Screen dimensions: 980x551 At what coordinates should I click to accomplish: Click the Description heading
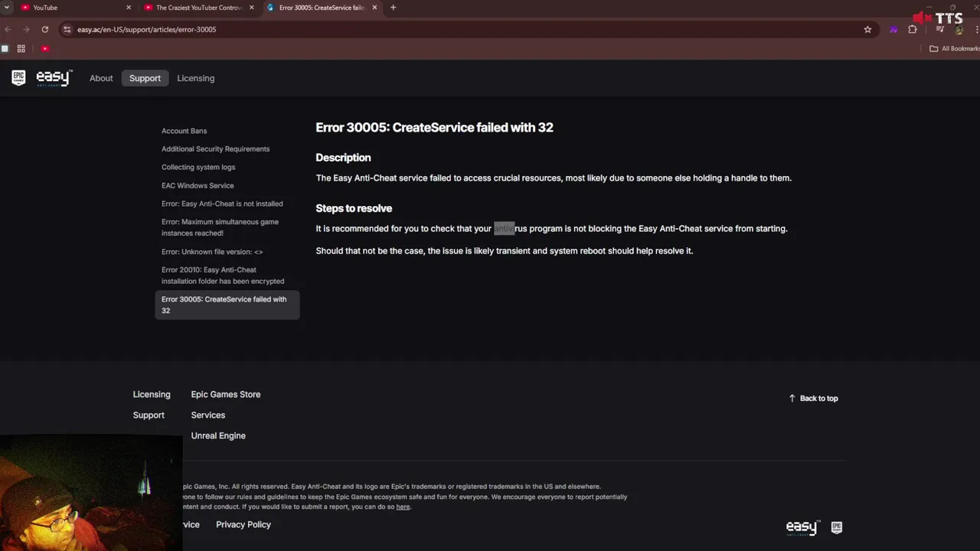(343, 158)
